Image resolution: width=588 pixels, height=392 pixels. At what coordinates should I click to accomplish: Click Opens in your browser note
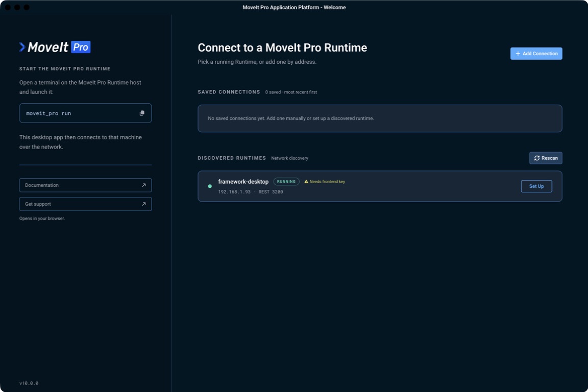point(42,218)
